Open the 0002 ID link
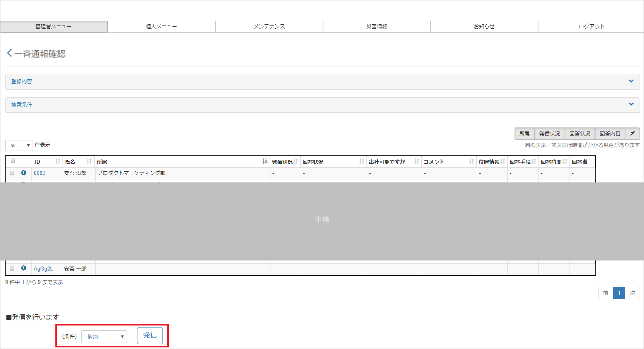The height and width of the screenshot is (349, 644). (40, 173)
